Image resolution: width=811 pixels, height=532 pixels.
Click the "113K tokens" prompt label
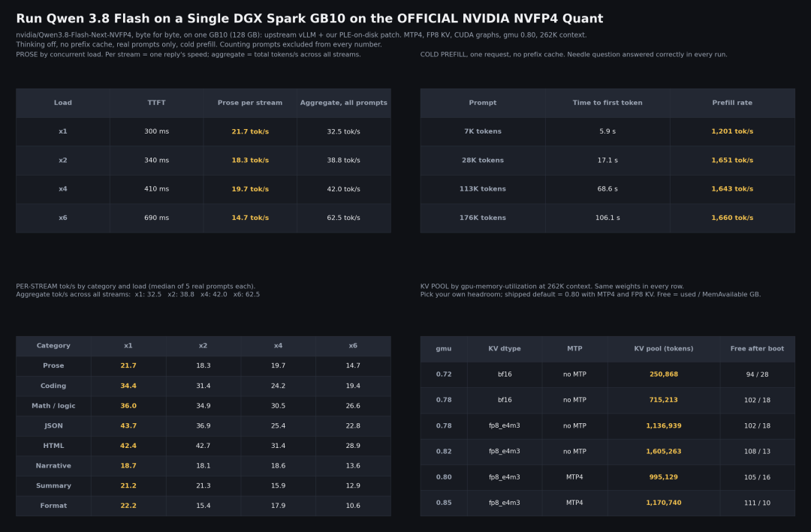483,188
